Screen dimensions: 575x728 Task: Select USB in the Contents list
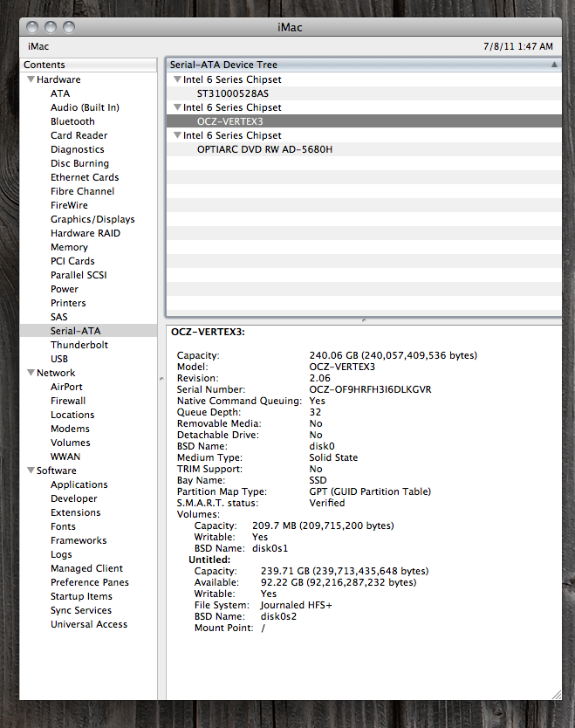59,359
